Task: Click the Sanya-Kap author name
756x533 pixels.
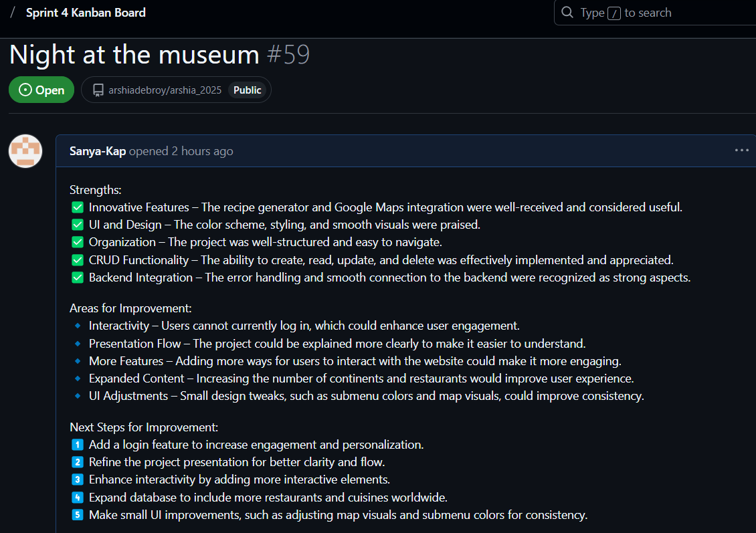Action: (x=98, y=151)
